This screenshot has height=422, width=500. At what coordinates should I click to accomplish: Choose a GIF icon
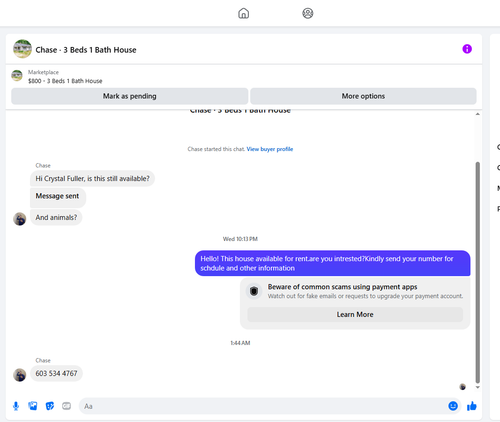point(66,406)
